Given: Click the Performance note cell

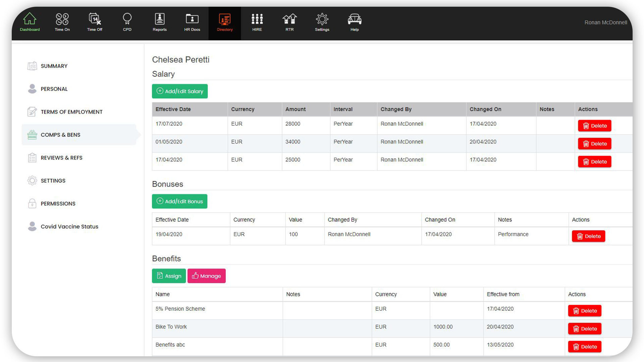Looking at the screenshot, I should 513,234.
